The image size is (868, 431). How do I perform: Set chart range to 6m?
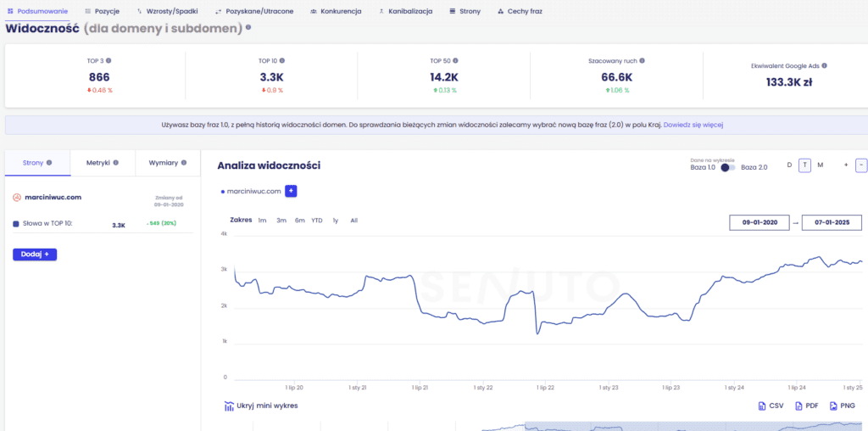click(300, 221)
